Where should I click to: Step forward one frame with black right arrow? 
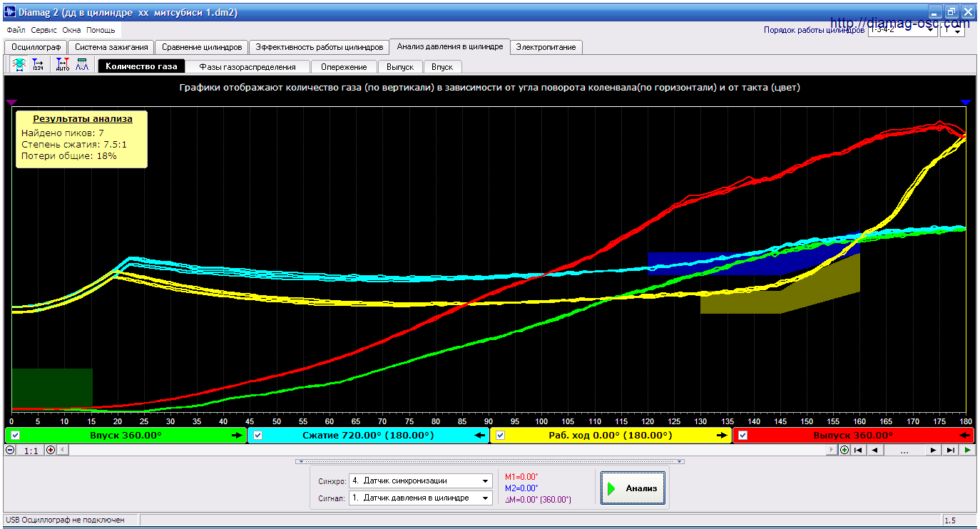click(933, 450)
